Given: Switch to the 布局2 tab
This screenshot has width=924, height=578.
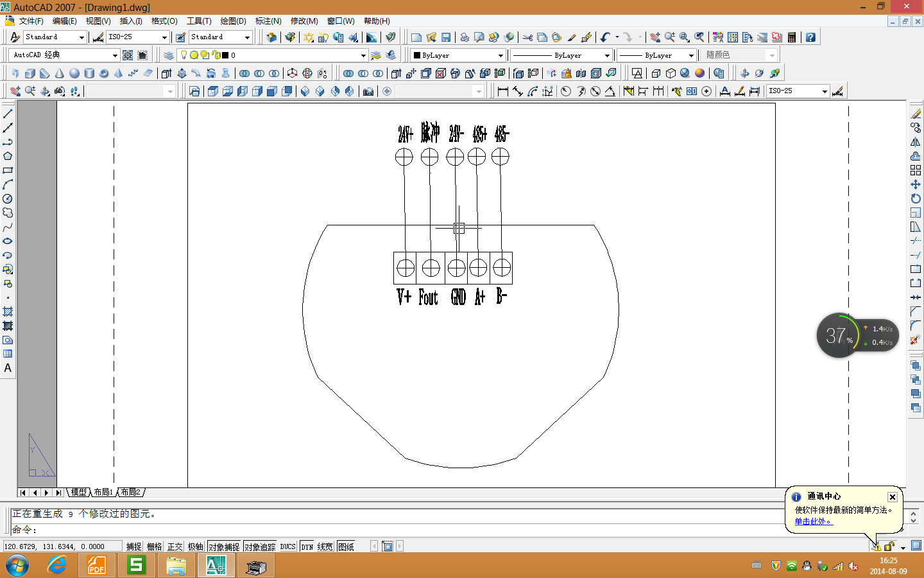Looking at the screenshot, I should pos(130,493).
